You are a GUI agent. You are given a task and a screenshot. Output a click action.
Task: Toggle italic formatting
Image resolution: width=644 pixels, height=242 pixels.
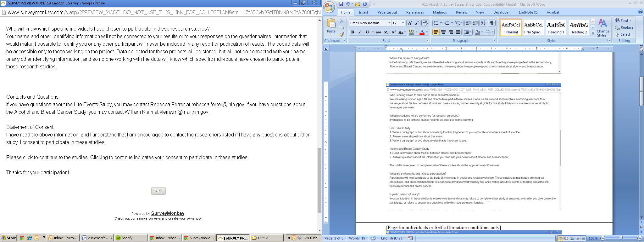tap(360, 32)
